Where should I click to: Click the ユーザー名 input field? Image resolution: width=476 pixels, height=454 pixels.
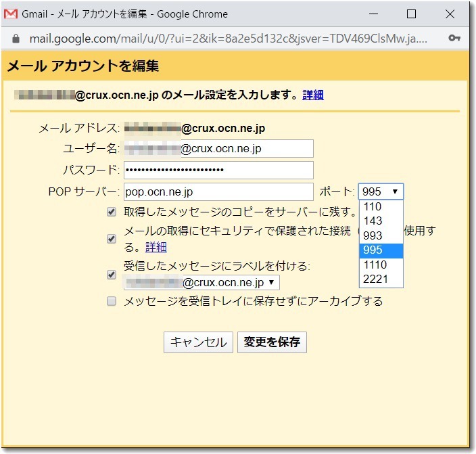218,149
